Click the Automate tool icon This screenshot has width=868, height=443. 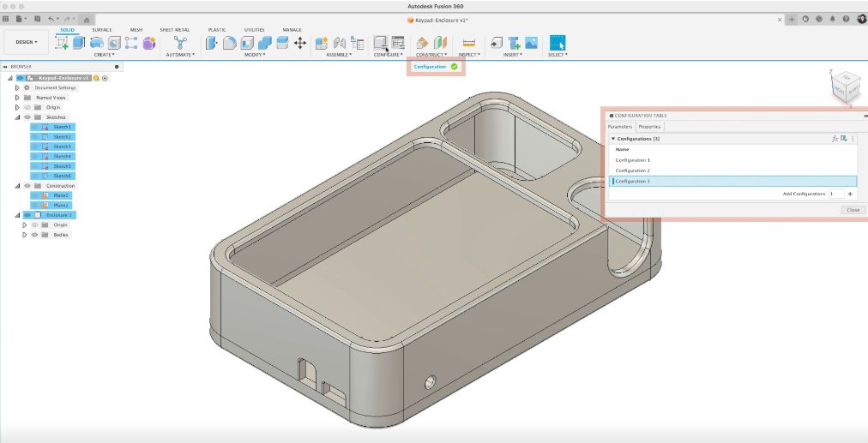tap(180, 42)
